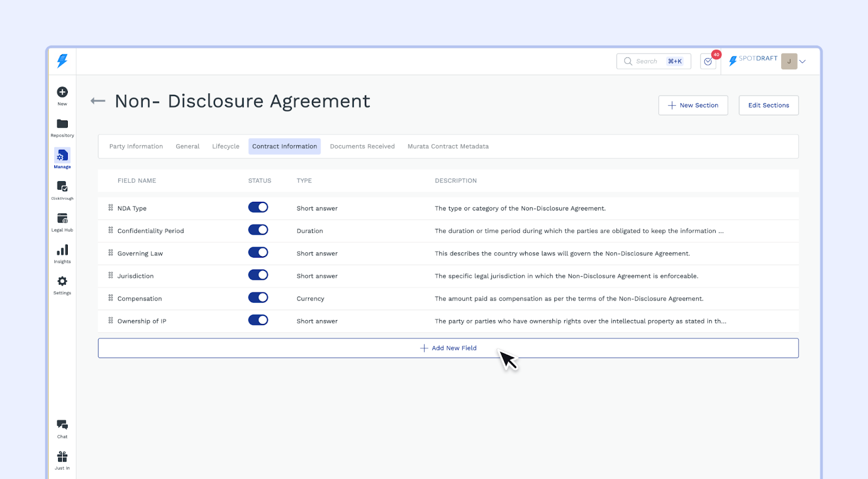The image size is (868, 479).
Task: Switch to the Party Information tab
Action: 136,146
